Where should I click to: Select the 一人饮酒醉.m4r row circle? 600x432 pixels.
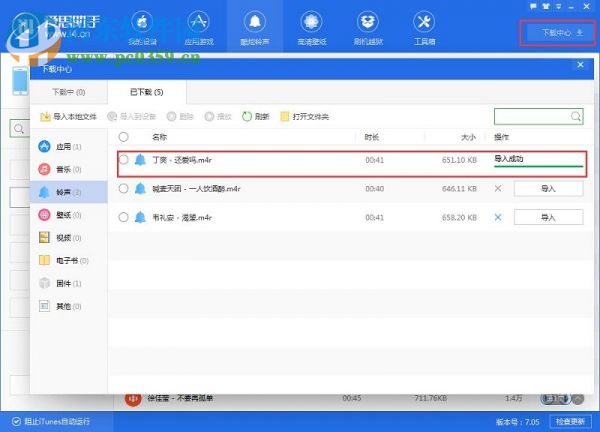pos(123,189)
